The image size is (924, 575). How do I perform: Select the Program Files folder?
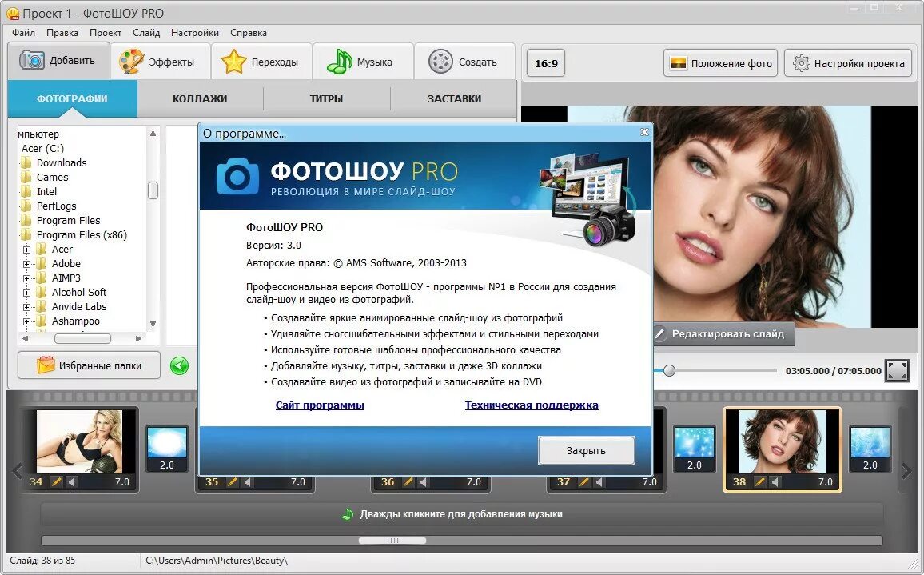pyautogui.click(x=69, y=221)
